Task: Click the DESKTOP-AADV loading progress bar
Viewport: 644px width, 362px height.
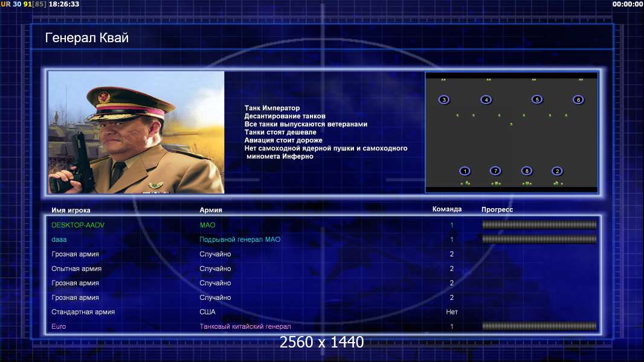Action: (539, 224)
